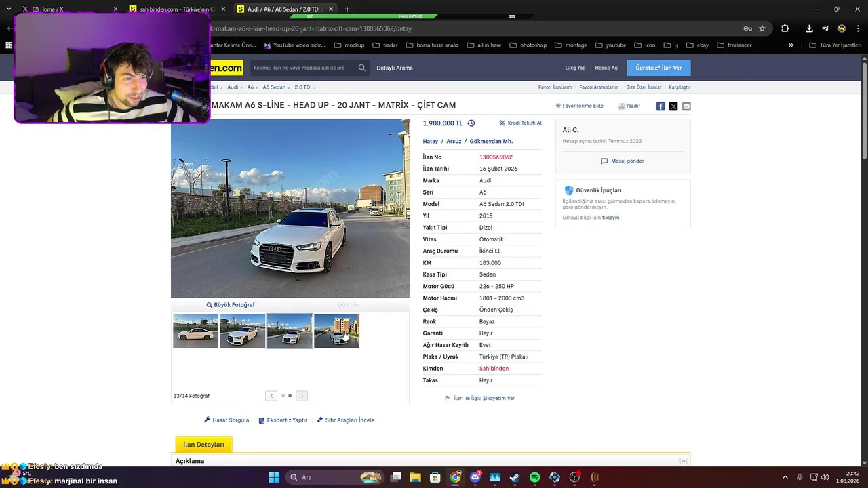Click the Ücretsiz İlan Ver button
Viewport: 868px width, 488px height.
point(658,68)
